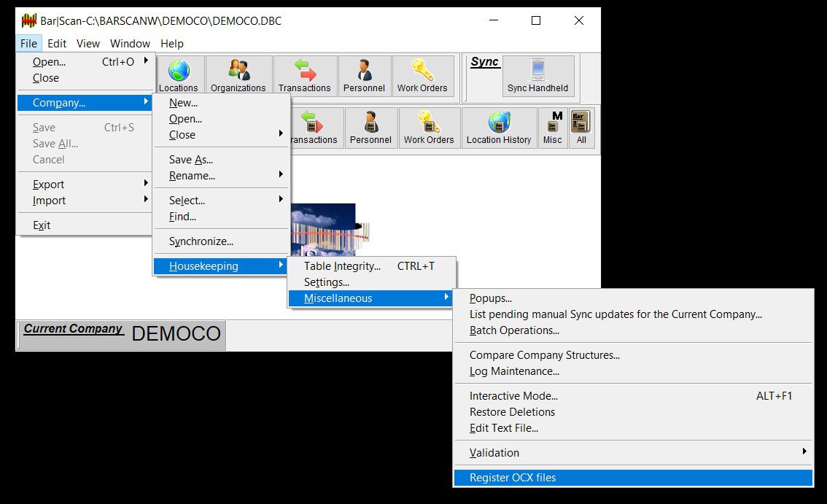Expand Close in the Company submenu
The width and height of the screenshot is (827, 504).
222,135
